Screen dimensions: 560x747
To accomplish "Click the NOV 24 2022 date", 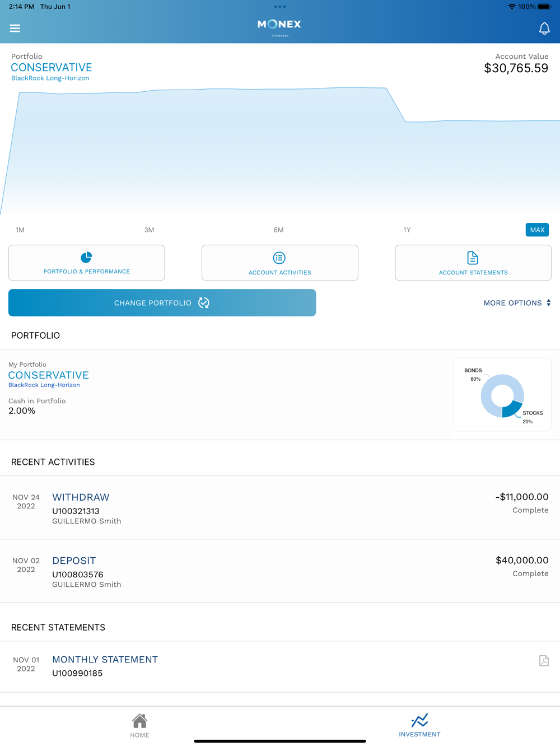I will coord(26,502).
